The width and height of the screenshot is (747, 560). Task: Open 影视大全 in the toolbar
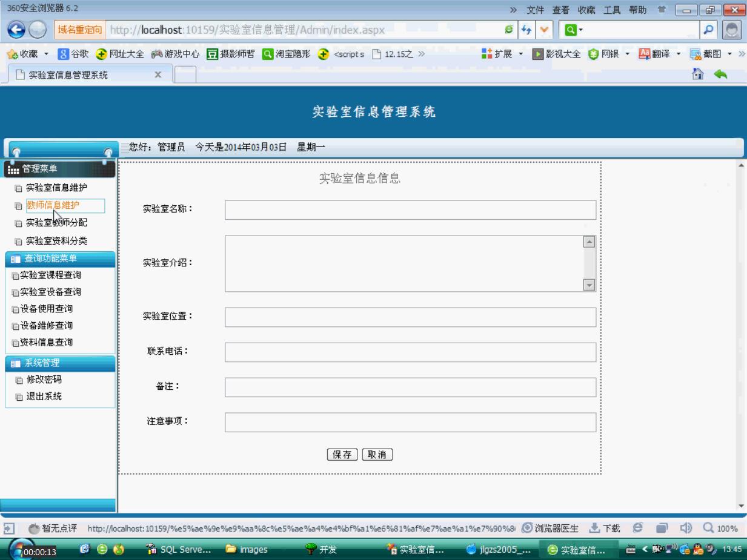[556, 54]
